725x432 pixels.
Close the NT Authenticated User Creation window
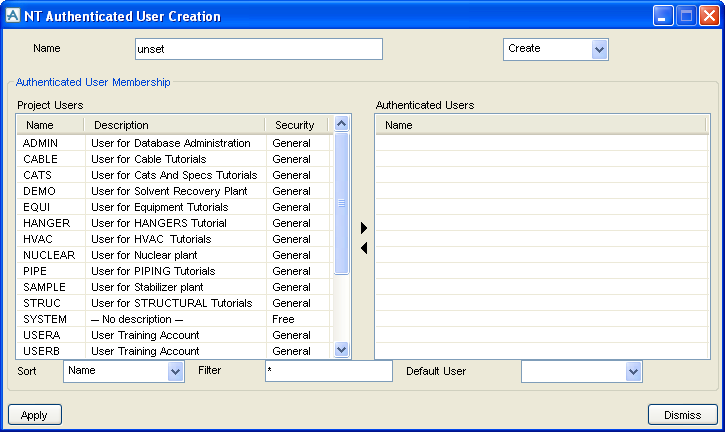point(710,16)
